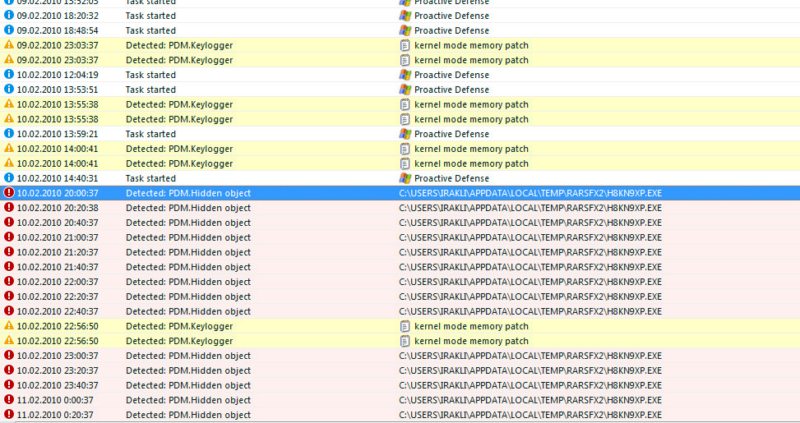Click the H8KN9XP.EXE path in the 0:00:37 row
This screenshot has height=423, width=800.
[x=531, y=401]
